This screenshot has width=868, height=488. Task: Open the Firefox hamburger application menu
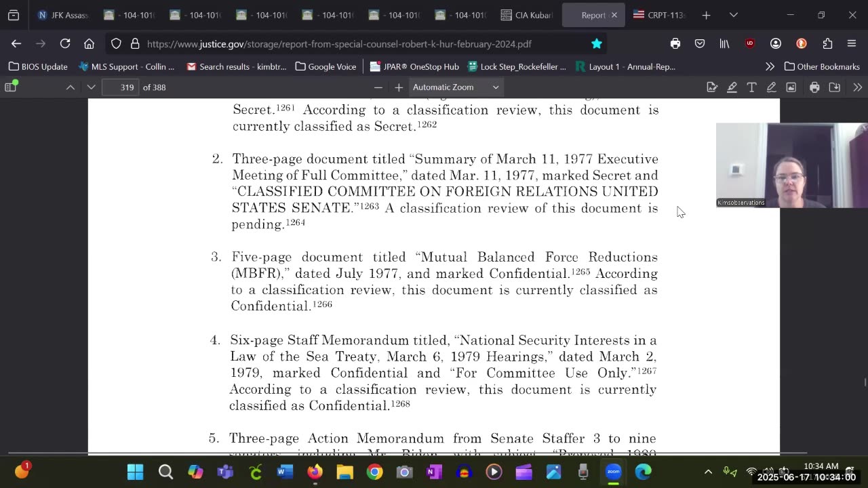852,43
